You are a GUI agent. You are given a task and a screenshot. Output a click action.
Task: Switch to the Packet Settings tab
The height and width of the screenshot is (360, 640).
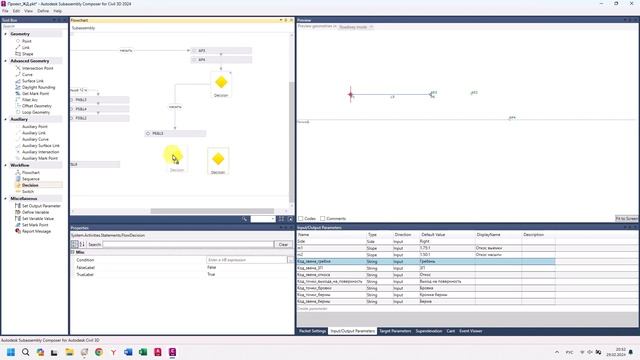312,331
